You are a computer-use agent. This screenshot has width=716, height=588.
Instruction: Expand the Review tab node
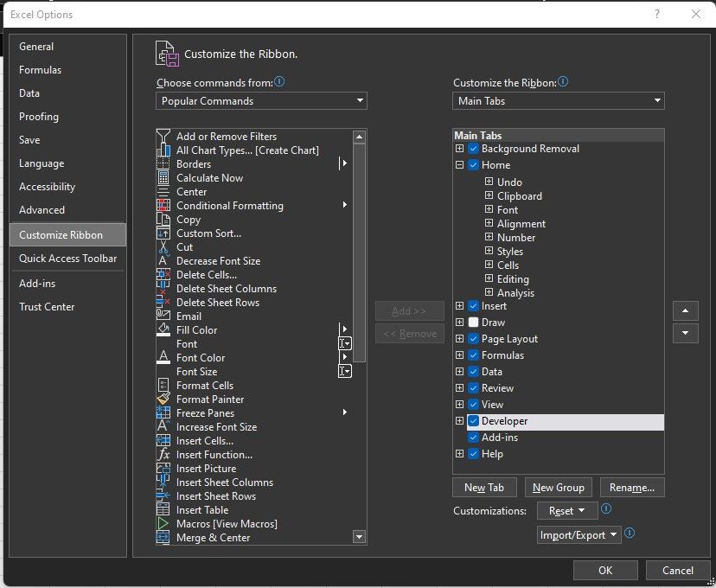[x=459, y=388]
